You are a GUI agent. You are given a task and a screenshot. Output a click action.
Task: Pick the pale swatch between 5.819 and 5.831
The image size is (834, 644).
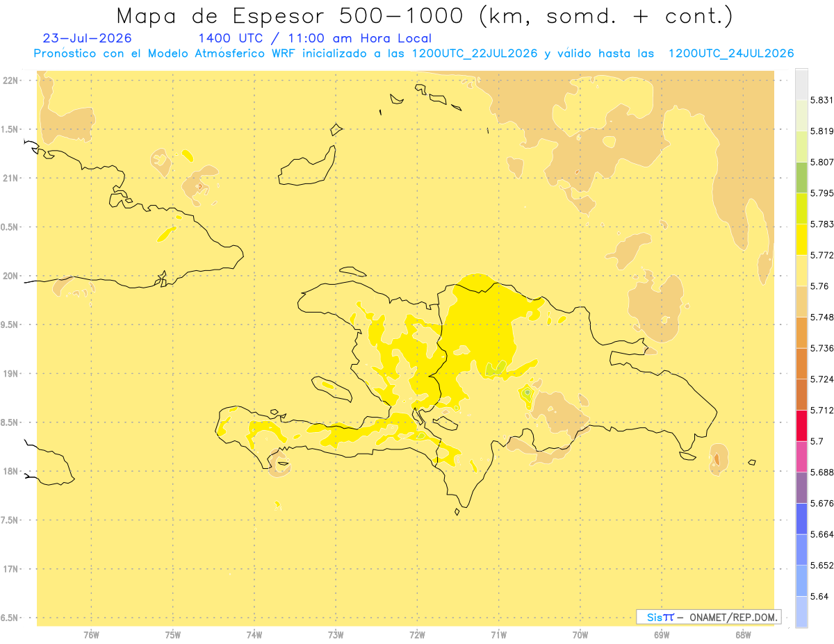click(801, 115)
